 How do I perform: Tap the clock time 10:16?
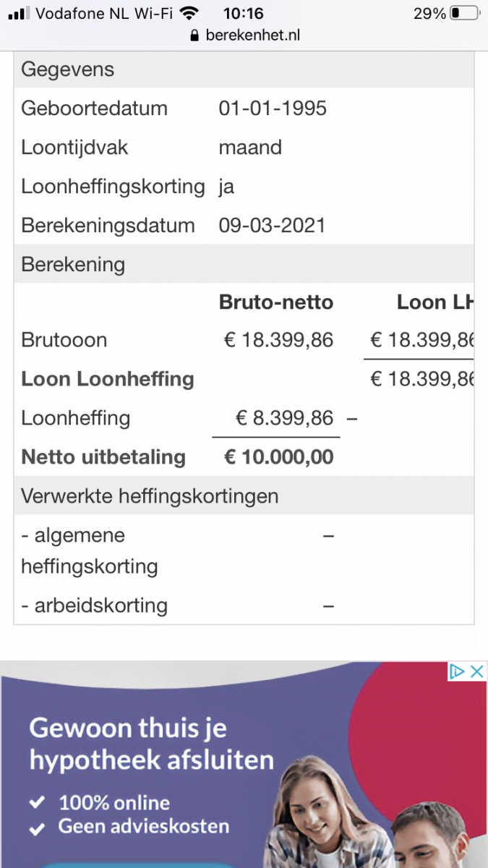244,13
